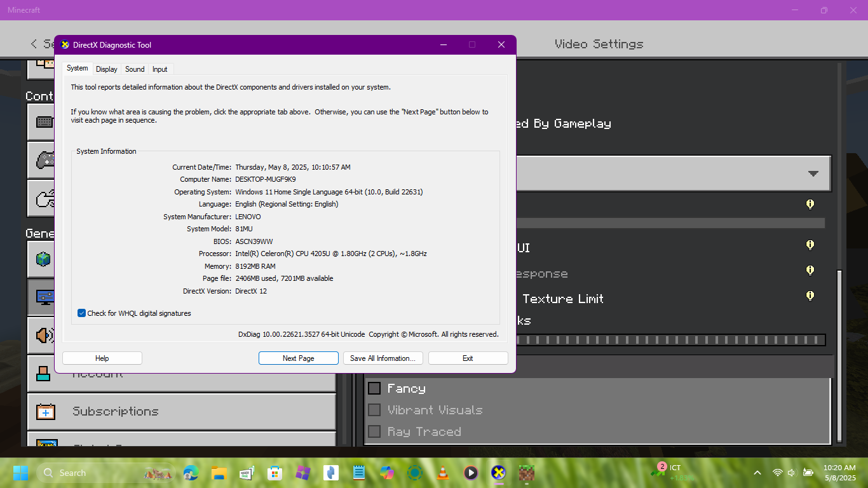Click the segmented slider below Texture Limit
The height and width of the screenshot is (488, 868).
click(670, 340)
